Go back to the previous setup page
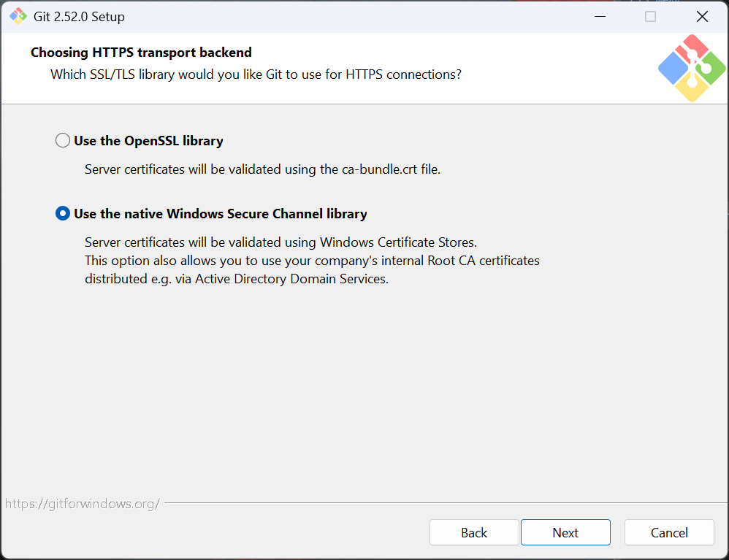Screen dimensions: 729x560 (474, 533)
